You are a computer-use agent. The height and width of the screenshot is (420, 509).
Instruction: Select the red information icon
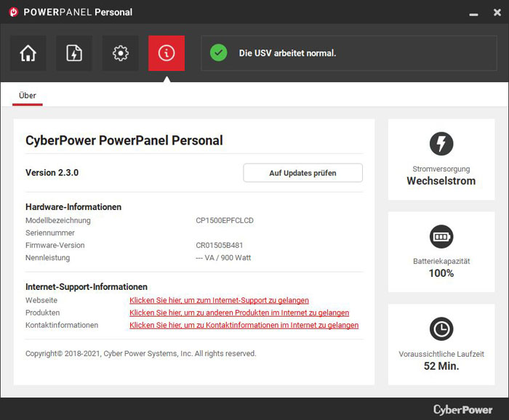point(167,53)
